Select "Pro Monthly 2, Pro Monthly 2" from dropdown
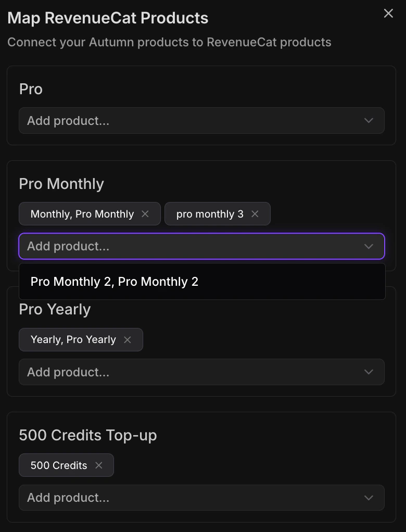This screenshot has width=406, height=532. pos(115,281)
